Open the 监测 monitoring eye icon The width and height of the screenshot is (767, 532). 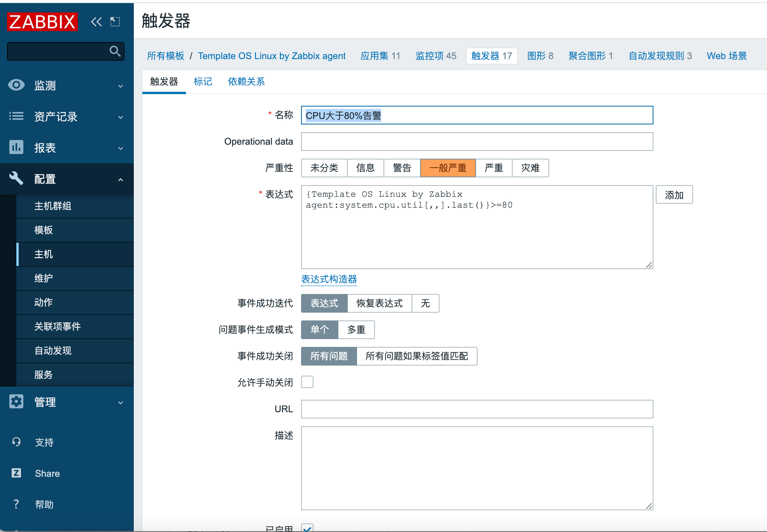pyautogui.click(x=16, y=85)
